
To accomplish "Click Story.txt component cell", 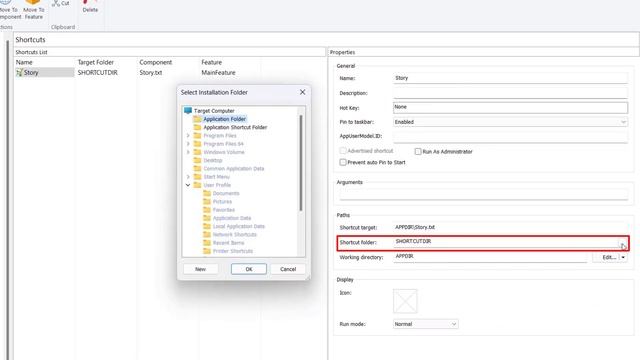I will [151, 72].
